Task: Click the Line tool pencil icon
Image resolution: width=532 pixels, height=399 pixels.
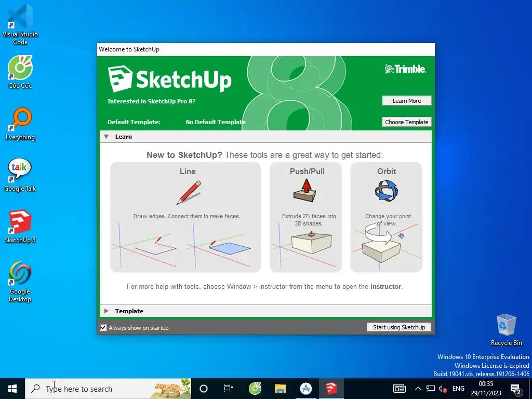Action: coord(189,192)
